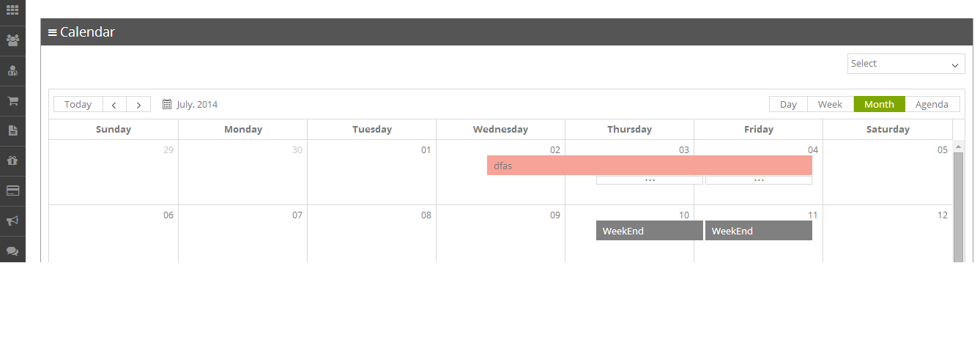The height and width of the screenshot is (337, 980).
Task: Switch to Week view
Action: click(830, 104)
